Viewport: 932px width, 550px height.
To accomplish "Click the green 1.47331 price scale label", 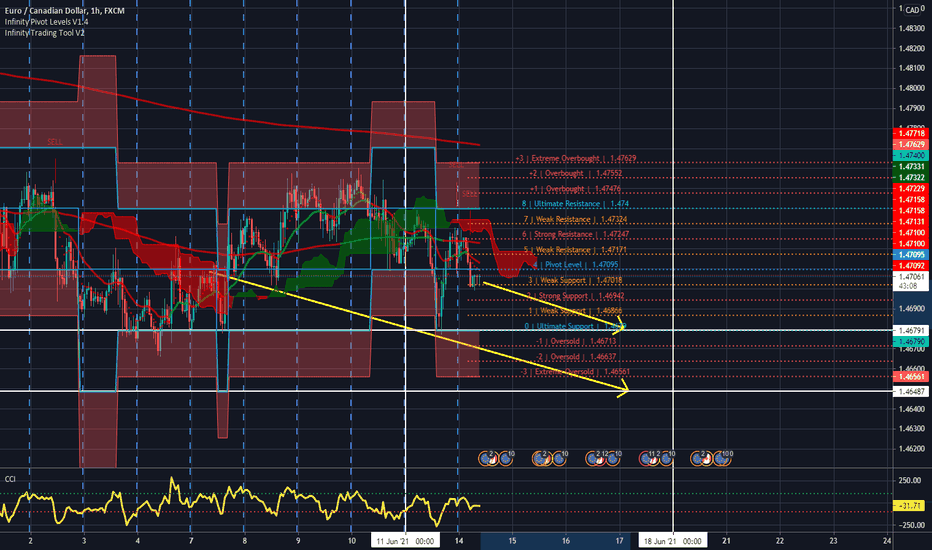I will pos(911,166).
